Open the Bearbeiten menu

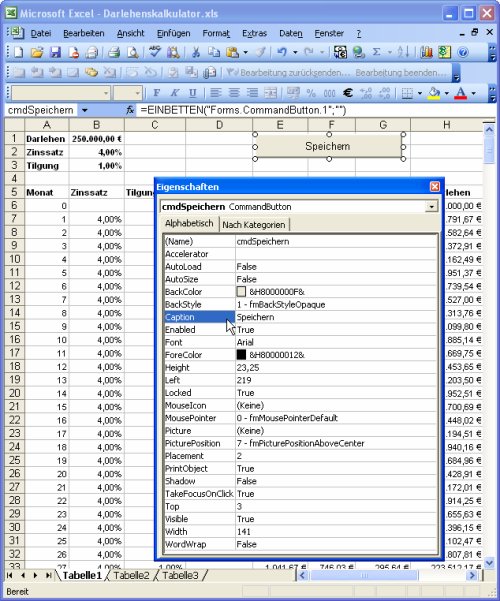point(84,33)
